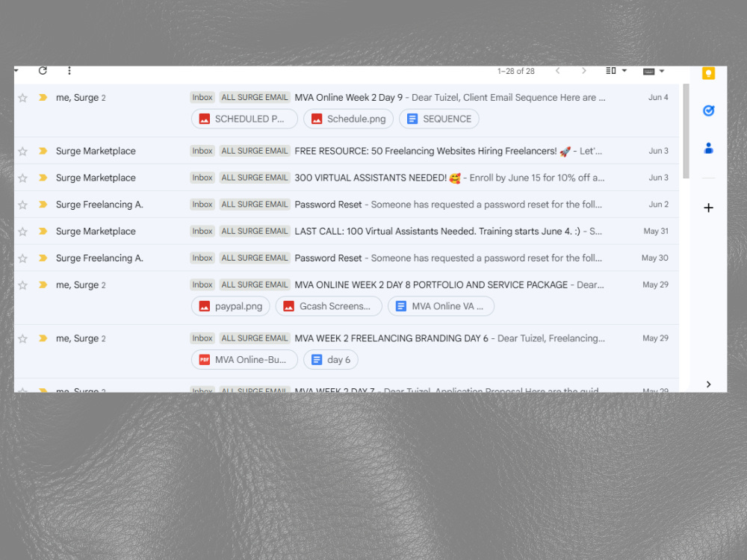Open MVA ONLINE WEEK 2 DAY 8 PORTFOLIO email
The height and width of the screenshot is (560, 747).
(x=431, y=284)
